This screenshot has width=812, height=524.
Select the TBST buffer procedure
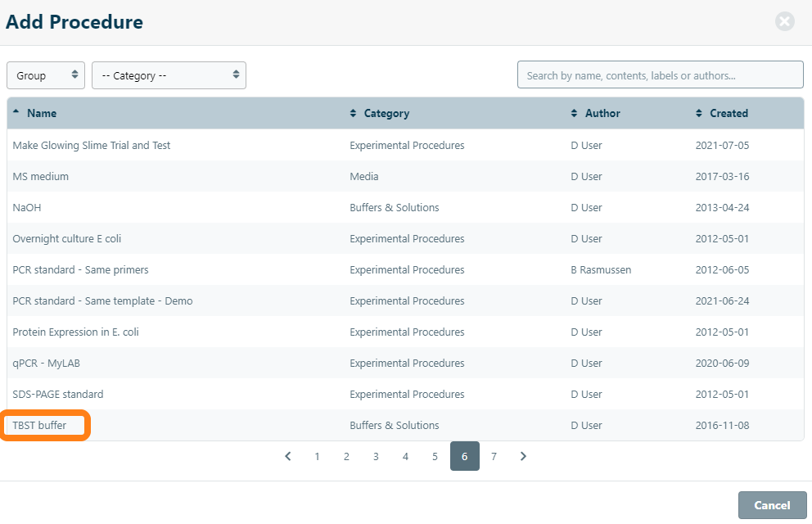(40, 425)
